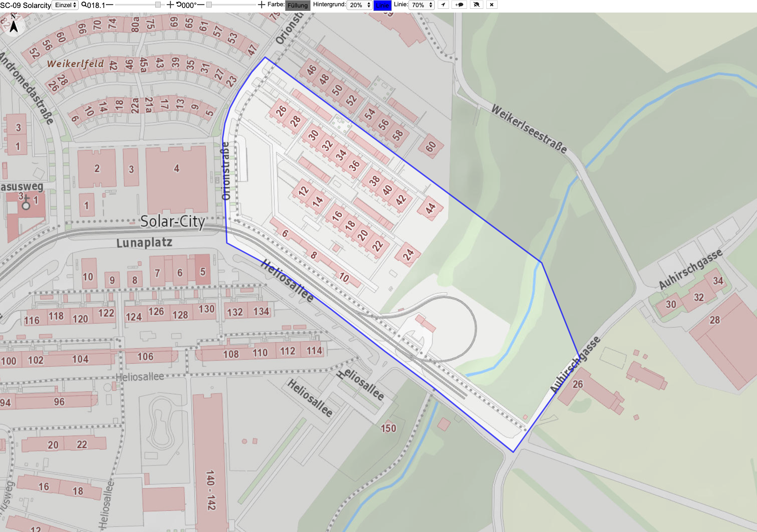Open the Einzel mode dropdown

pos(65,5)
